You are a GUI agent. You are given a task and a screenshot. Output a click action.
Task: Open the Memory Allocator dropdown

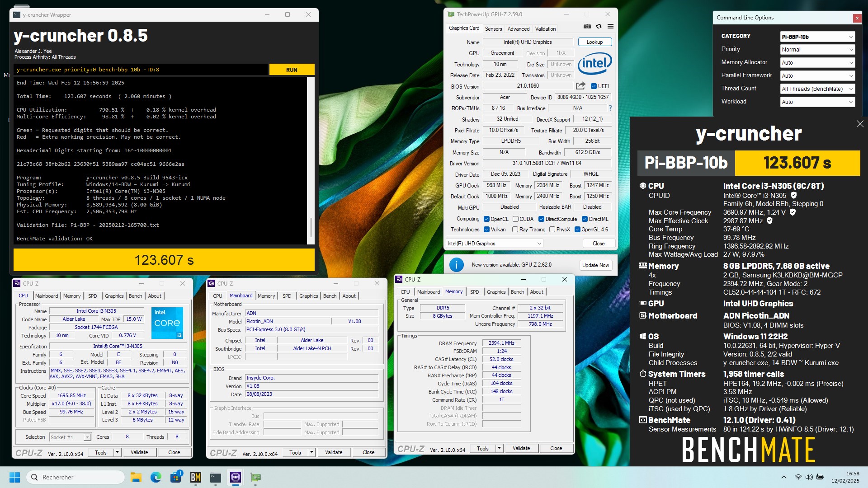(x=817, y=63)
